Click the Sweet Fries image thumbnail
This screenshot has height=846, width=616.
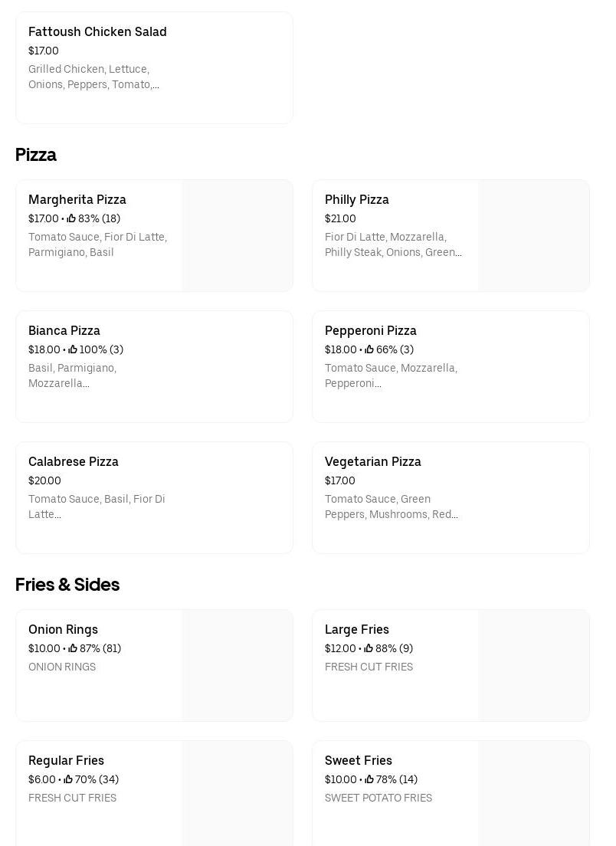(534, 794)
